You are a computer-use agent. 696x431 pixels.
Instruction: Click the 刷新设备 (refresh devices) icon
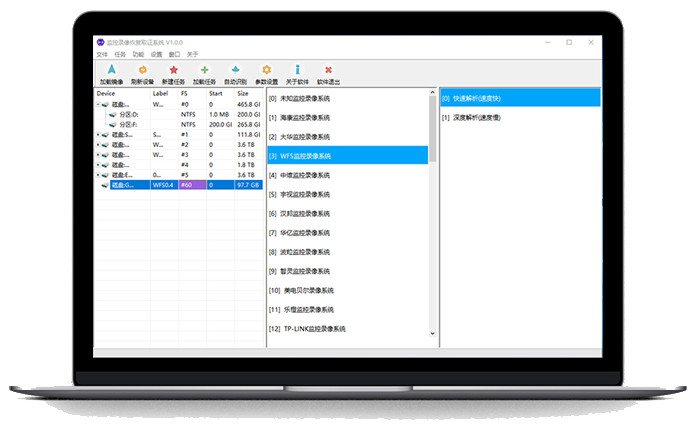click(x=142, y=73)
